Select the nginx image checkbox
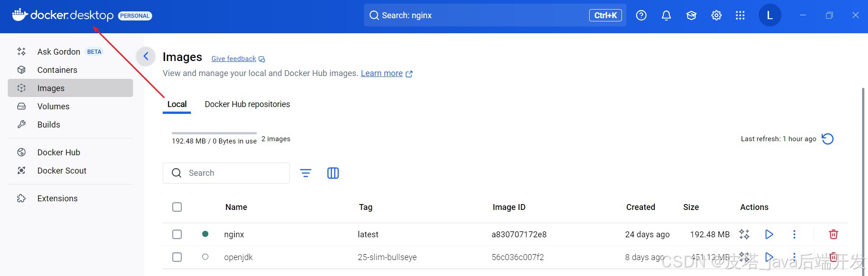868x276 pixels. [x=177, y=234]
